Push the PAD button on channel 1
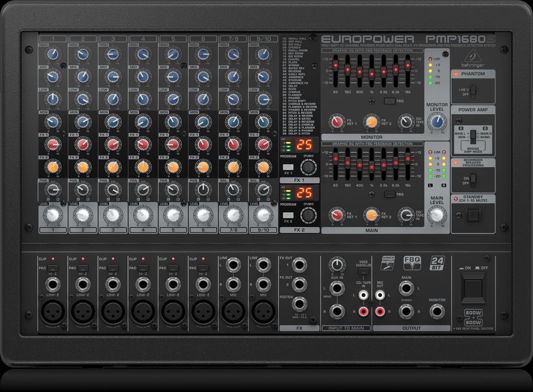The width and height of the screenshot is (533, 392). click(53, 268)
